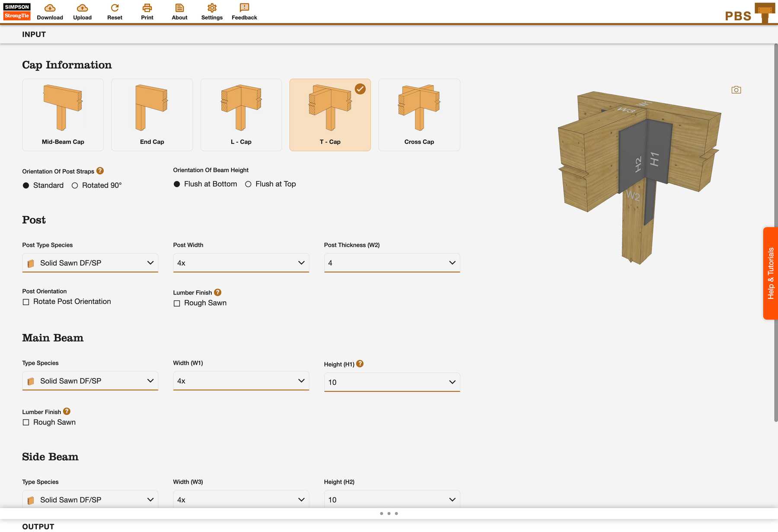Click the help icon beside Height (H1)
The image size is (778, 532).
point(360,364)
